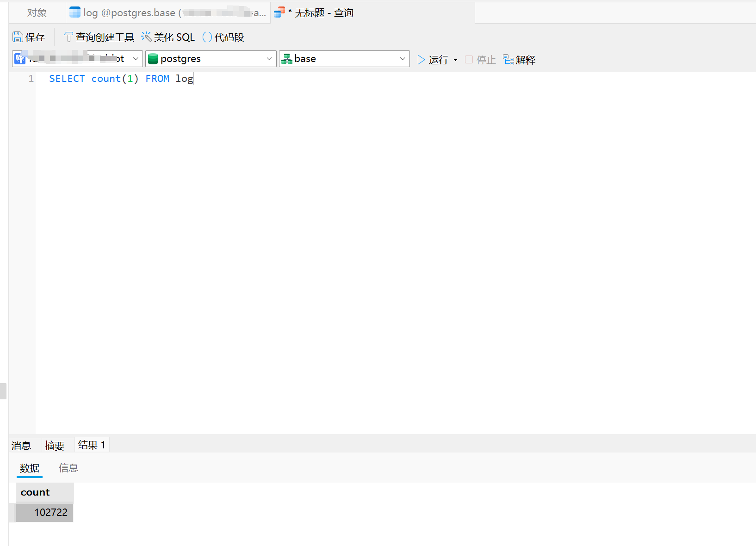Switch to the Objects (对象) tab
The height and width of the screenshot is (546, 756).
pyautogui.click(x=37, y=13)
